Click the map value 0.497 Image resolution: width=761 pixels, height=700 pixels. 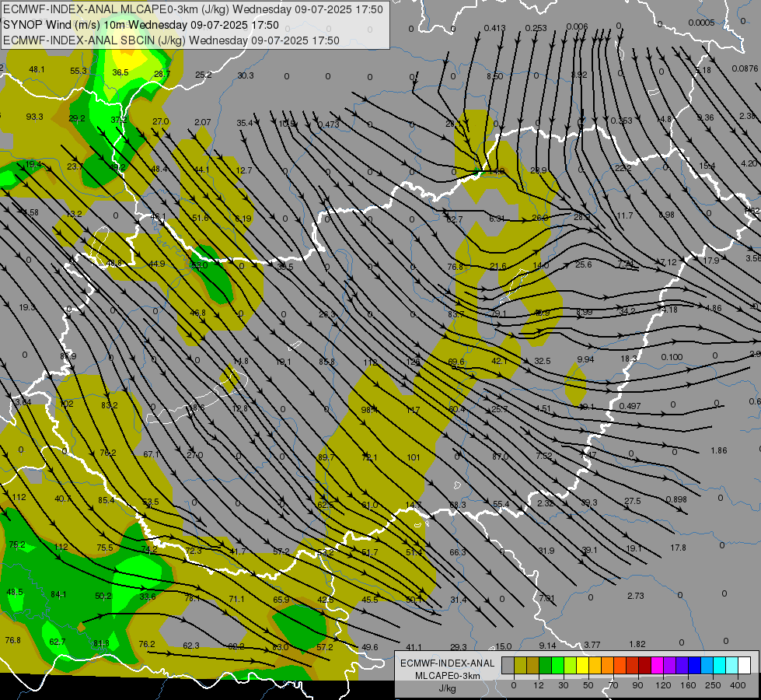point(630,406)
